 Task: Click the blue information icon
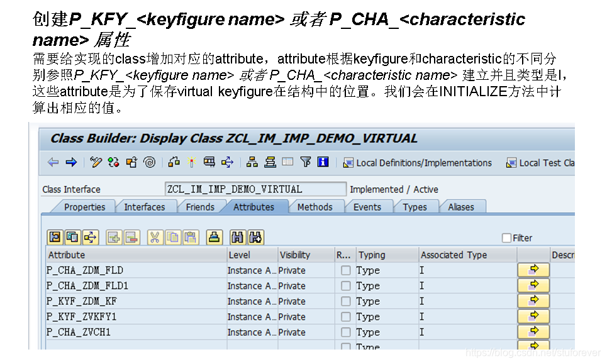pyautogui.click(x=323, y=162)
